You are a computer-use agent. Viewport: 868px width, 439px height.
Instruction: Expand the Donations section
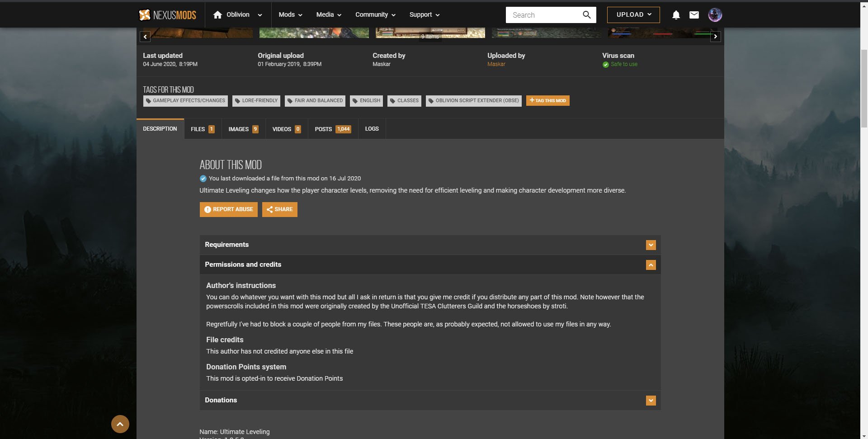pos(430,400)
